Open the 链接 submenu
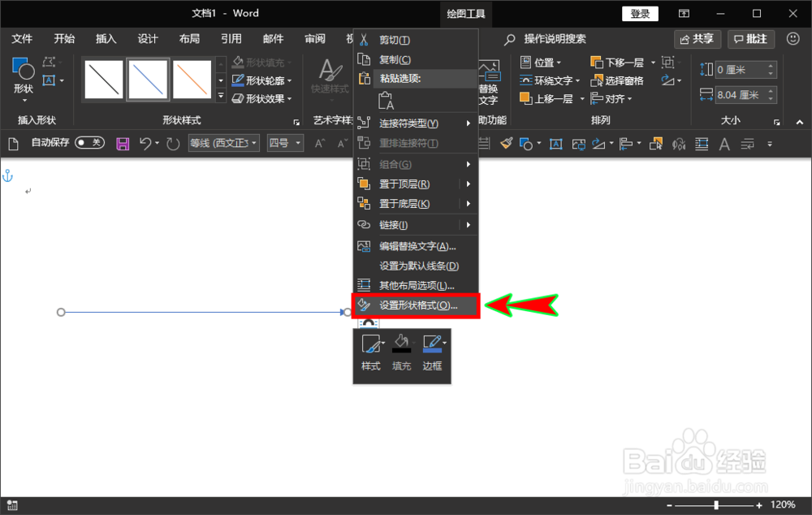Viewport: 812px width, 515px height. click(415, 225)
